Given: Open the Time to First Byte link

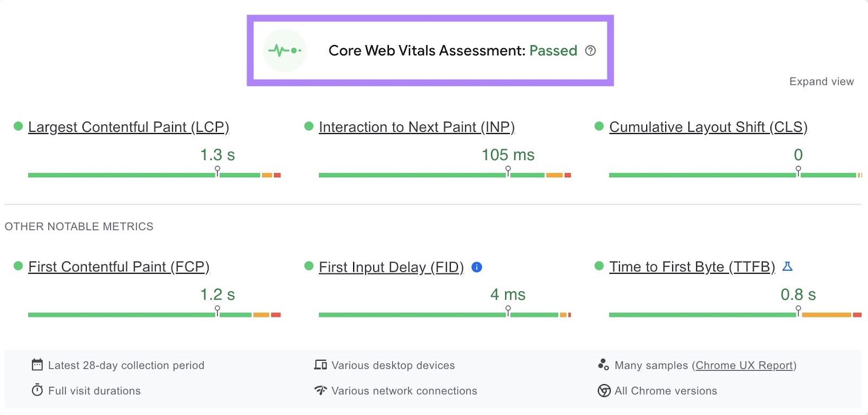Looking at the screenshot, I should 692,267.
